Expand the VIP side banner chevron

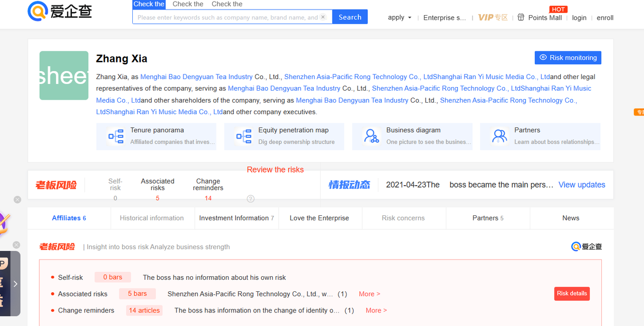15,284
